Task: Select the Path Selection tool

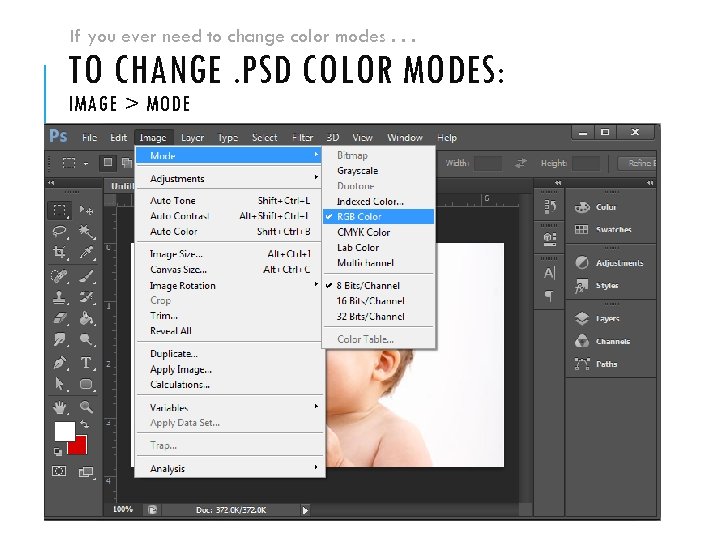Action: (60, 384)
